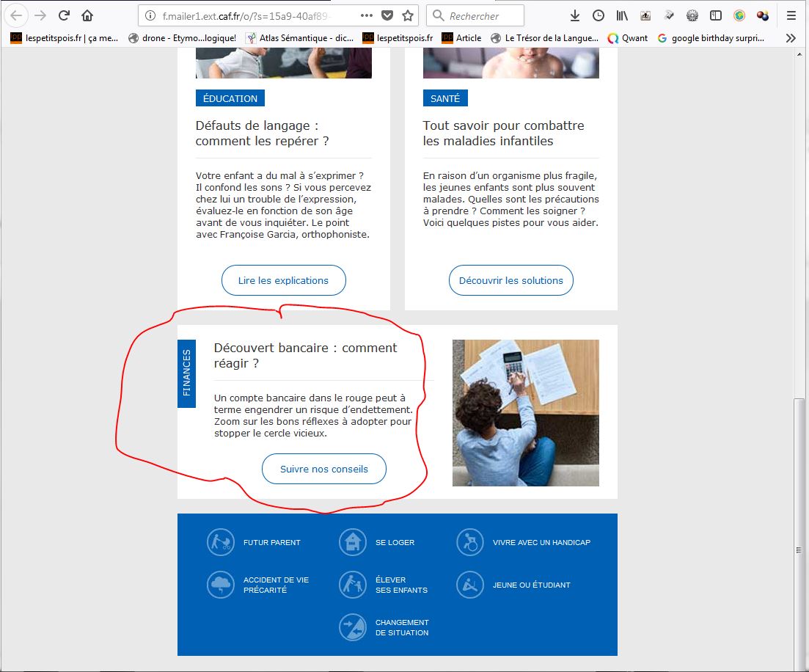Click the Futur Parent stroller icon

point(221,542)
